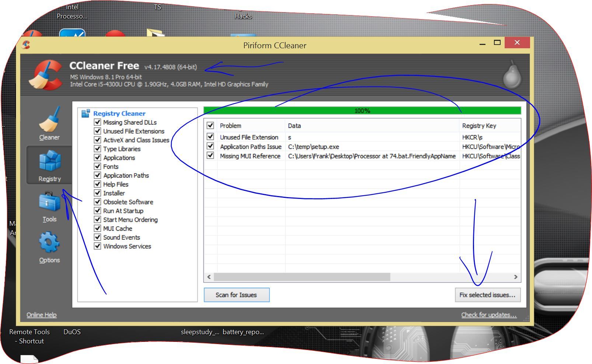Screen dimensions: 592x364
Task: Select the Hacks desktop folder
Action: (243, 16)
